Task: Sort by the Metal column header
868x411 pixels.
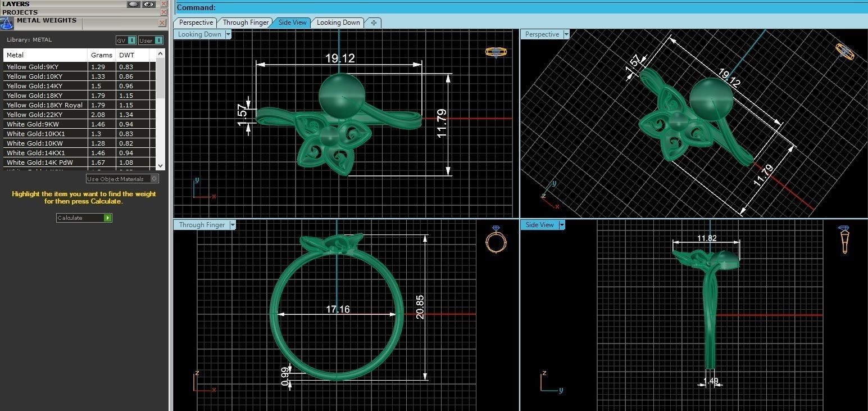Action: click(46, 55)
